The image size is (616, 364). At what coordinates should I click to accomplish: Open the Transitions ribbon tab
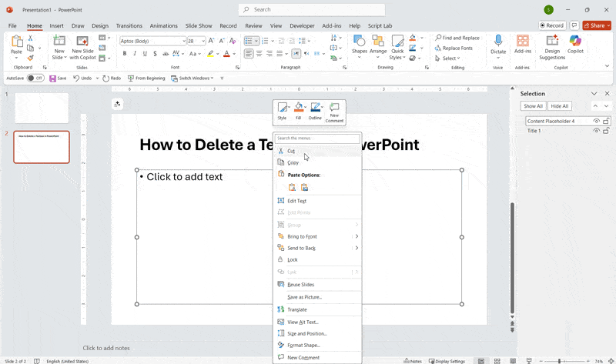[x=129, y=25]
